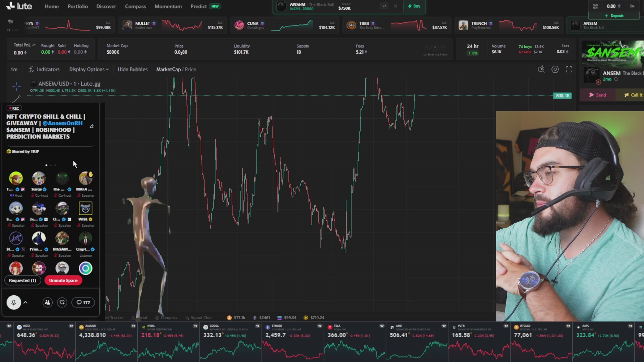Clear the ANSEM token search bar
The image size is (644, 362).
[395, 6]
